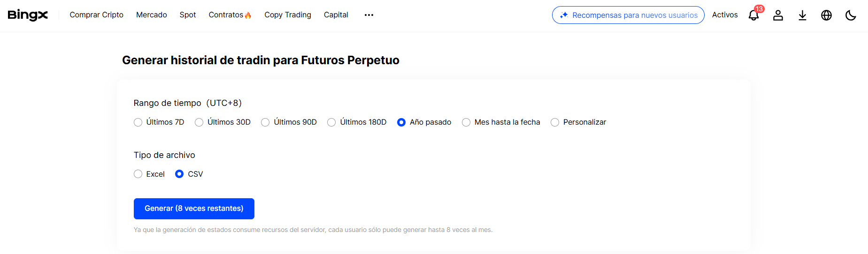Select the Últimos 7D time range
The image size is (868, 254).
(x=138, y=122)
